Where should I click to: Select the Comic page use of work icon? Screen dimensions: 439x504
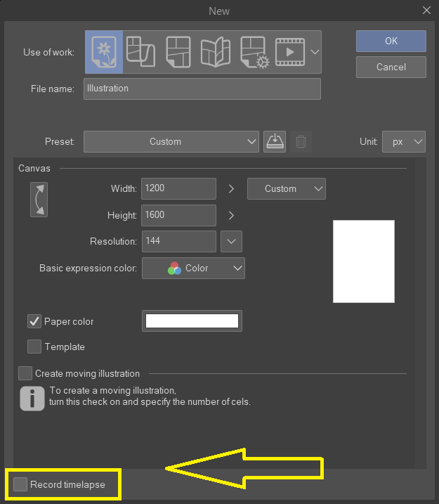[x=178, y=52]
